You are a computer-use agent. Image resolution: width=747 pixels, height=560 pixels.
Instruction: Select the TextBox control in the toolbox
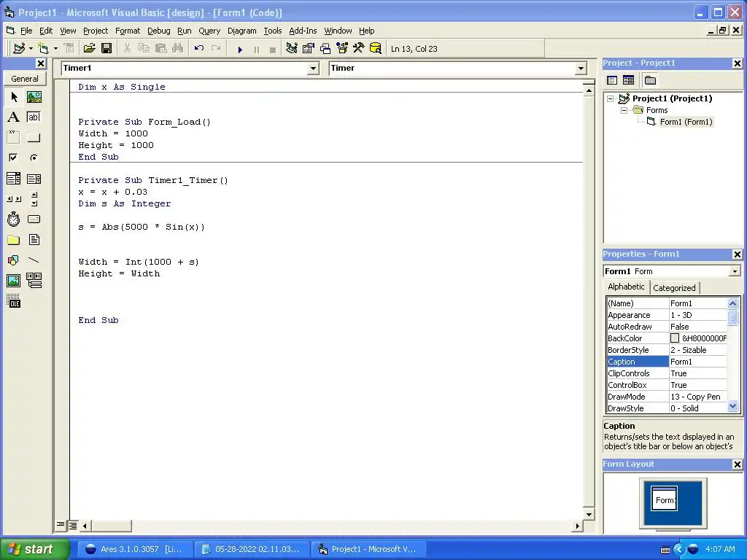point(34,117)
